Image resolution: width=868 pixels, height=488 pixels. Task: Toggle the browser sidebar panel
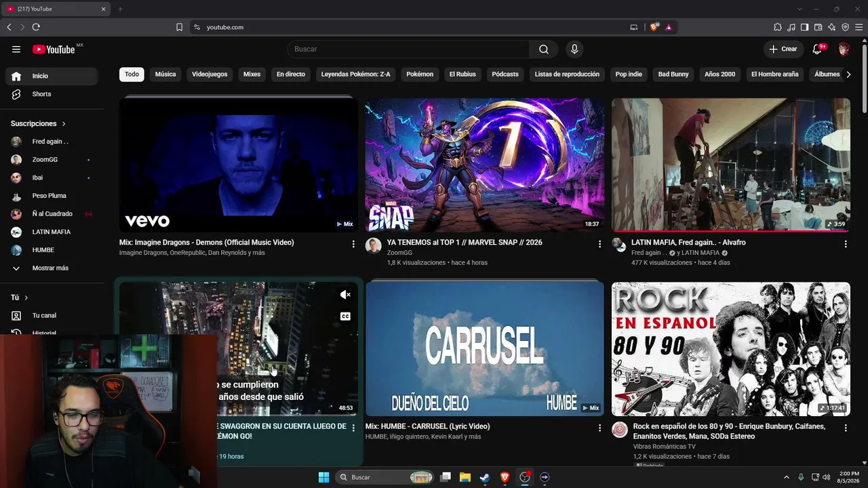point(804,27)
